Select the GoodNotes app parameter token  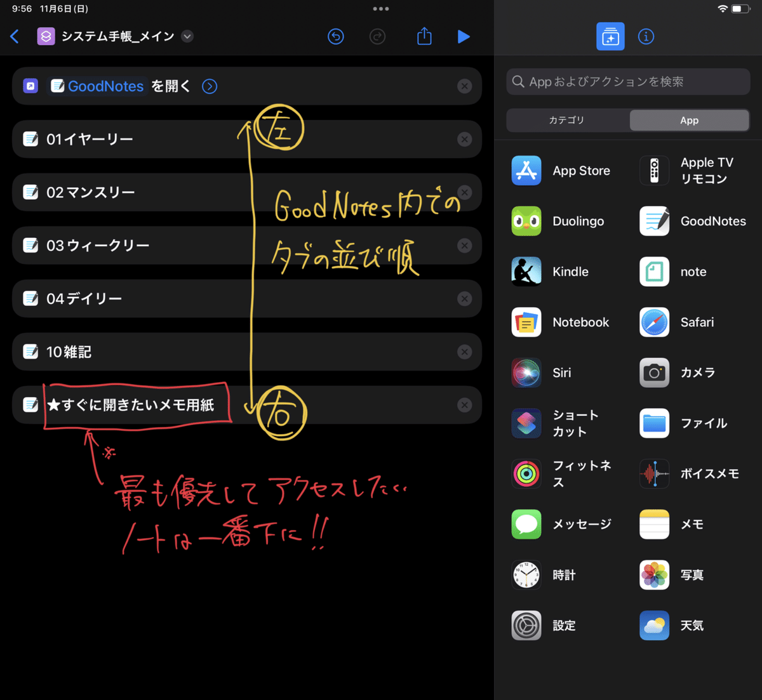(97, 86)
